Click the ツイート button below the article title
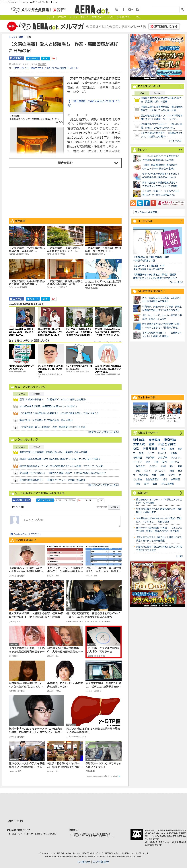Image resolution: width=187 pixels, height=868 pixels. (x=33, y=58)
